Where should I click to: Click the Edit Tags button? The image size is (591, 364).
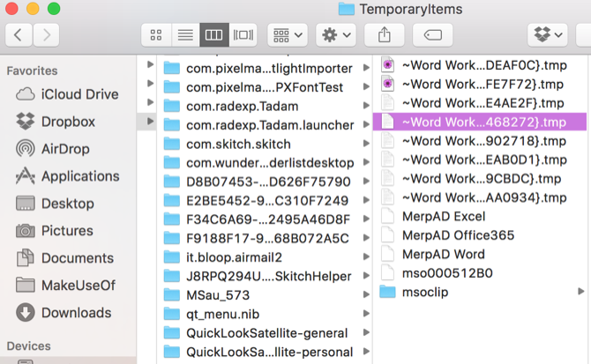pyautogui.click(x=433, y=35)
